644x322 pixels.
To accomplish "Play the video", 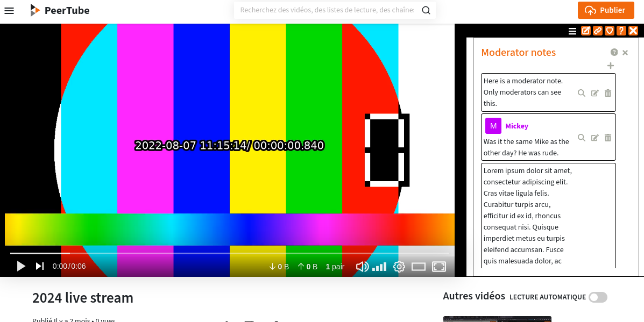I will [x=21, y=266].
